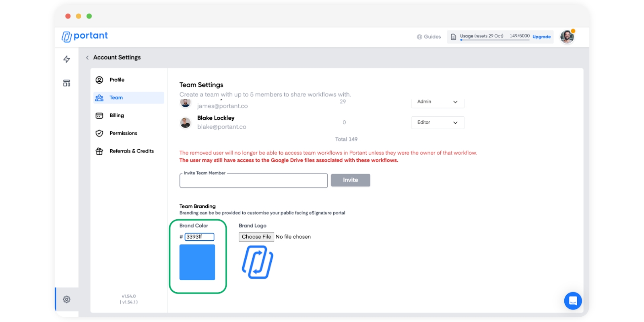The width and height of the screenshot is (644, 322).
Task: Open the templates layout icon in sidebar
Action: pos(67,83)
